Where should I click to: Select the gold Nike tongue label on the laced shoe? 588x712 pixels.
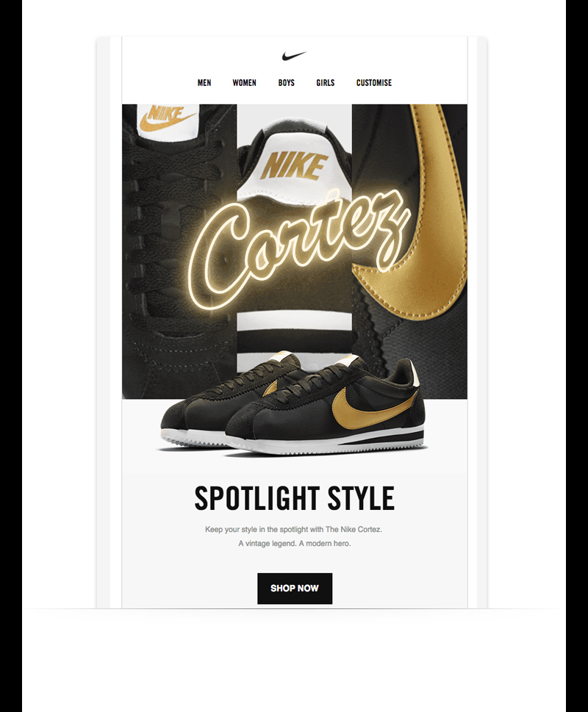[x=166, y=118]
